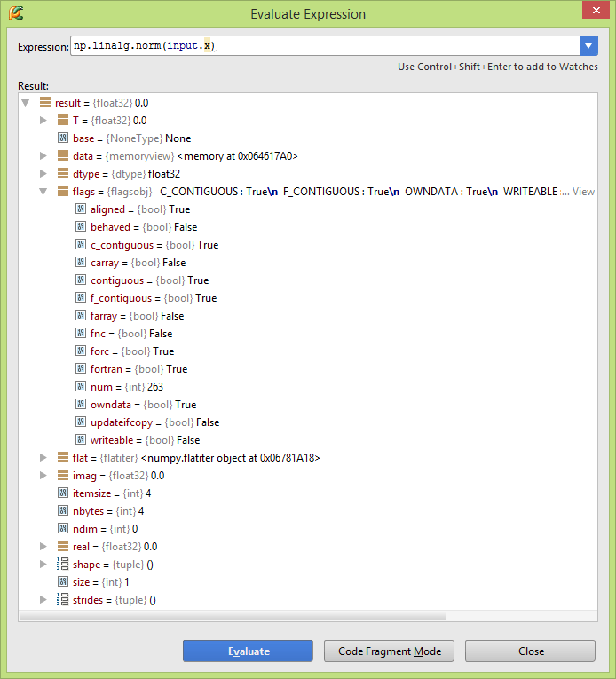Click the real float32 icon
616x679 pixels.
[x=63, y=546]
